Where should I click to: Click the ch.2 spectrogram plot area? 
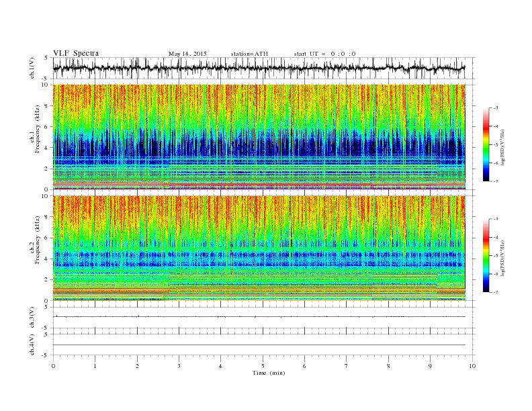pyautogui.click(x=259, y=248)
